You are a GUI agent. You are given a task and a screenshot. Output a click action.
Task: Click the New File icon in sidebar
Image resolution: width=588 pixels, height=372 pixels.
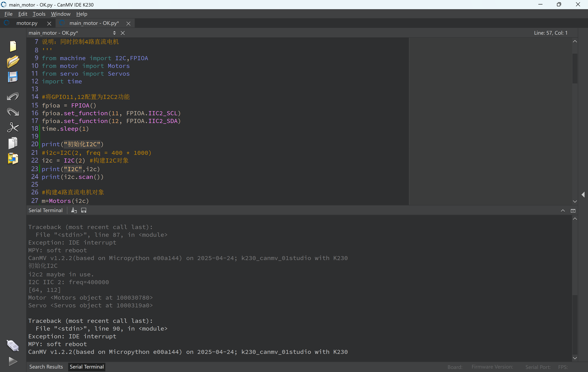[13, 46]
